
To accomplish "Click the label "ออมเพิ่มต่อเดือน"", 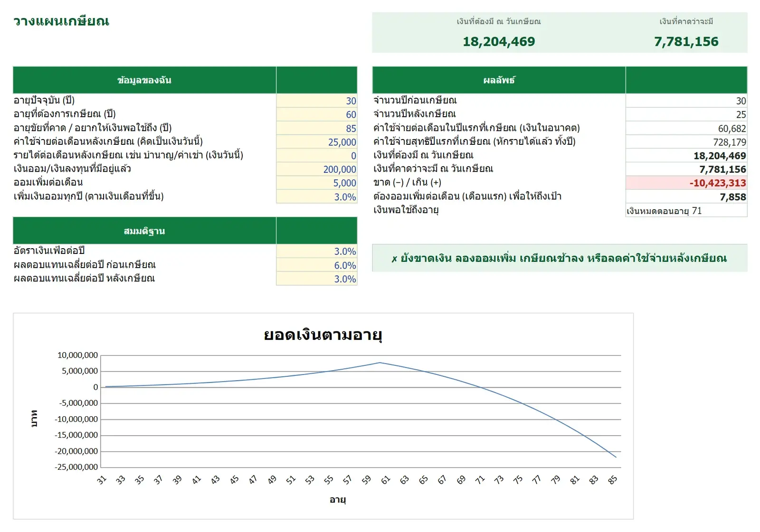I will click(48, 182).
